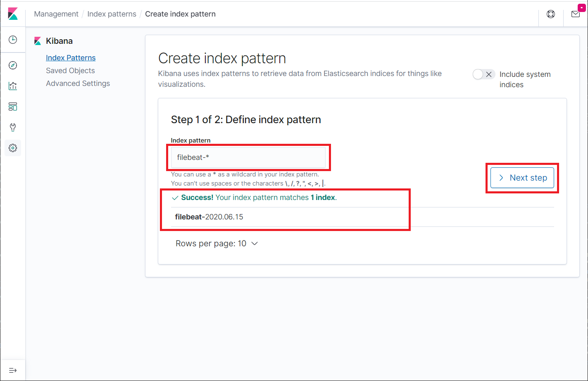
Task: Open Management gear icon in sidebar
Action: [13, 148]
